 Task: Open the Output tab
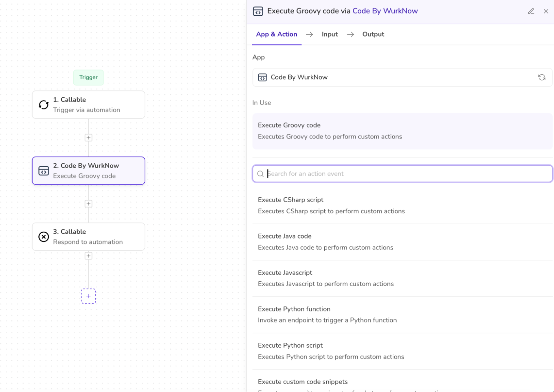click(x=373, y=34)
